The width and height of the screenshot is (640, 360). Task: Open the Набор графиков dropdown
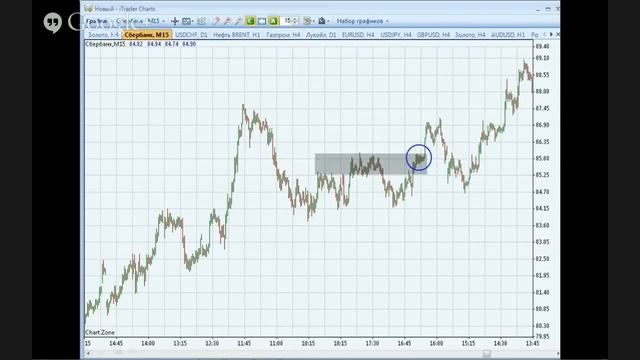362,21
